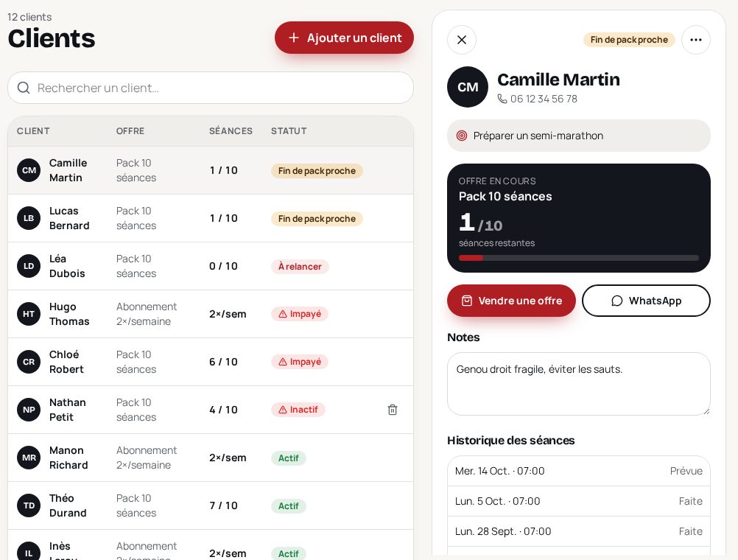Click the large CM avatar in detail panel
Screen dimensions: 738x560
coord(468,87)
